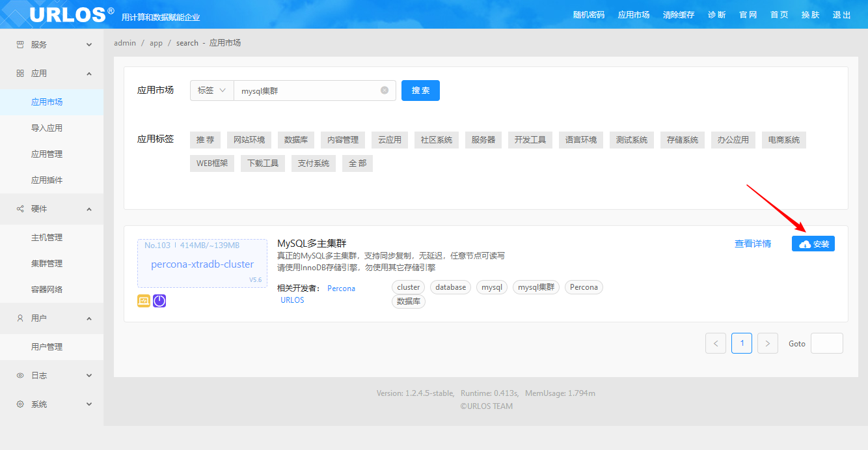
Task: Open the Percona developer link
Action: [341, 288]
